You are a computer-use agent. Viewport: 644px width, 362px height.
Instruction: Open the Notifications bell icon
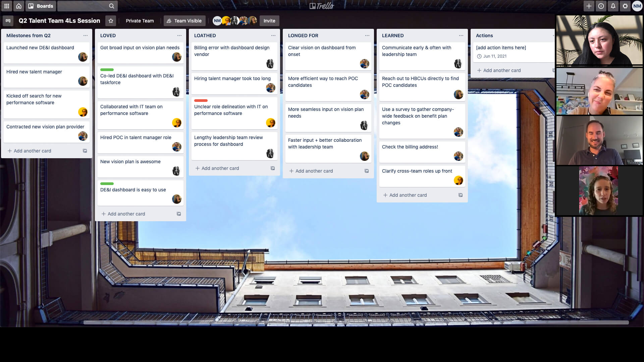(613, 6)
